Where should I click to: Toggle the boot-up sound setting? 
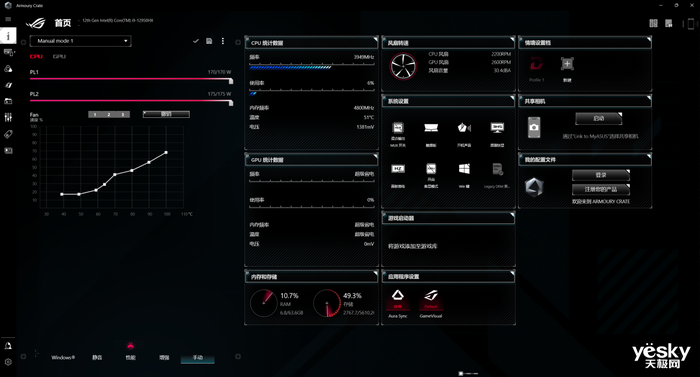(464, 128)
